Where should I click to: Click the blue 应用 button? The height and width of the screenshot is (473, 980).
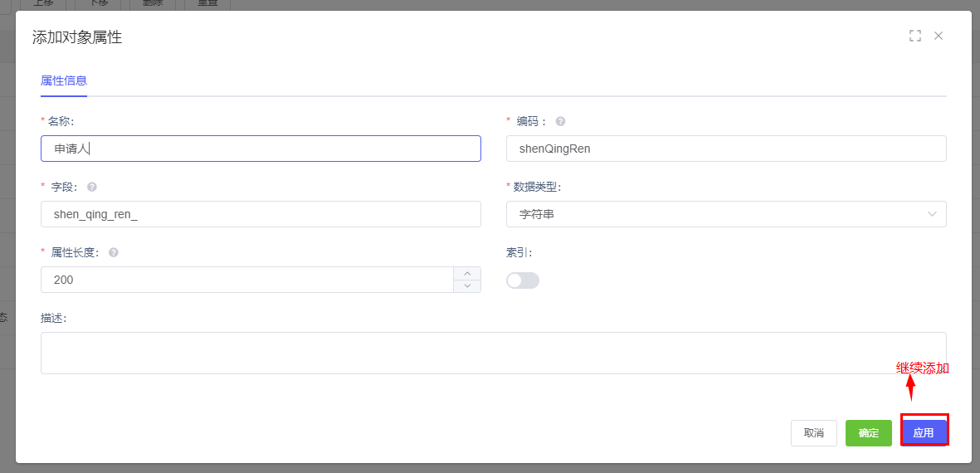pos(924,433)
